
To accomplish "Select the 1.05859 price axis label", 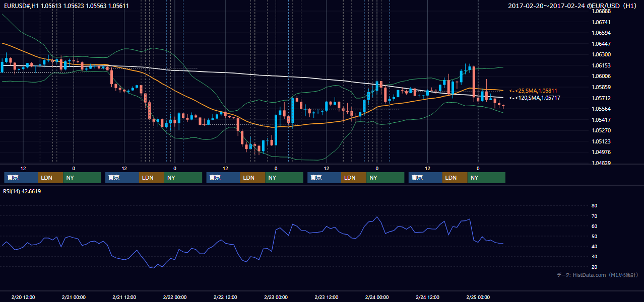I will click(601, 87).
